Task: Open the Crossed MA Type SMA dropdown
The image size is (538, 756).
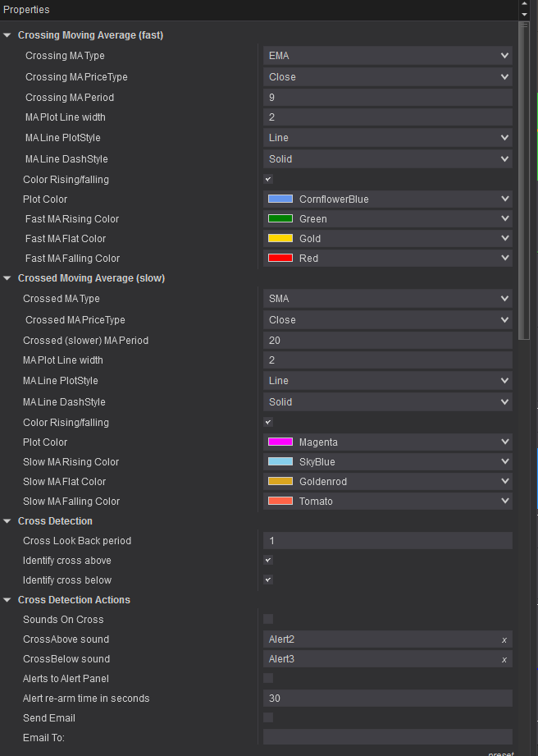Action: (x=388, y=299)
